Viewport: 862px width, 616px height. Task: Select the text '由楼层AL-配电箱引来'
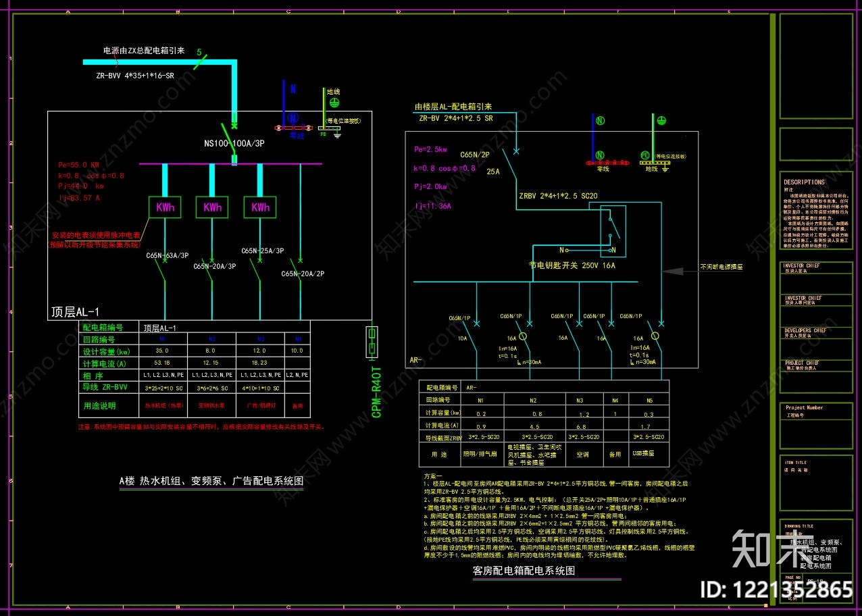click(x=453, y=107)
